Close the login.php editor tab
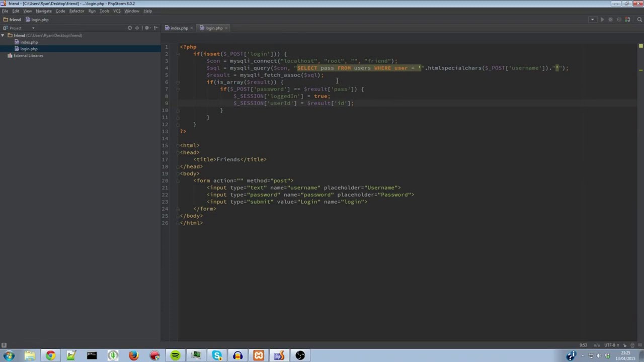Screen dimensions: 644x362 [226, 28]
